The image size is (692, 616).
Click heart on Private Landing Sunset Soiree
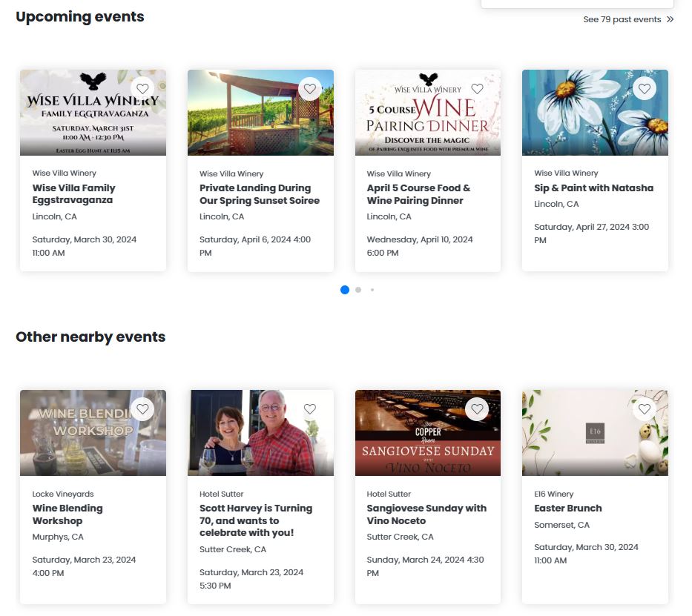point(310,89)
